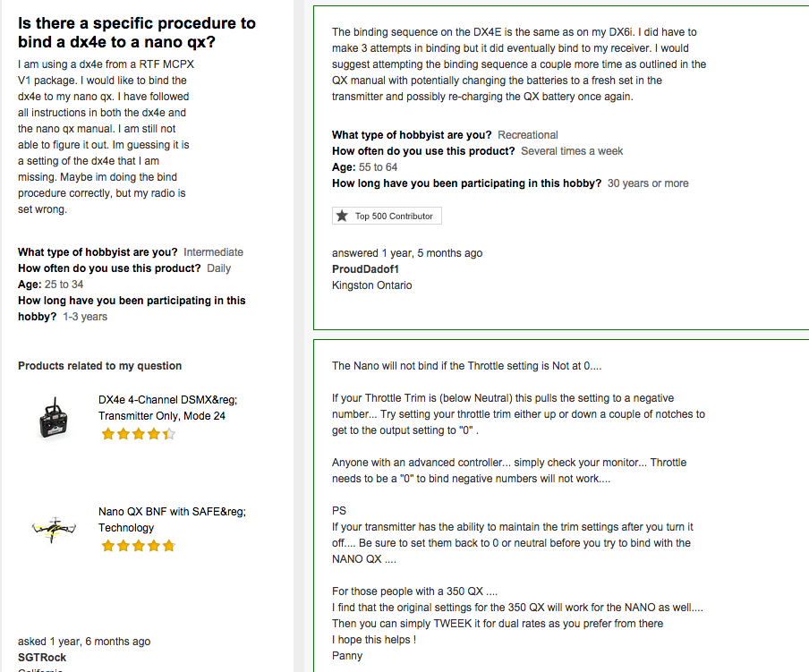809x672 pixels.
Task: Click the first star of DX4e rating
Action: tap(107, 434)
